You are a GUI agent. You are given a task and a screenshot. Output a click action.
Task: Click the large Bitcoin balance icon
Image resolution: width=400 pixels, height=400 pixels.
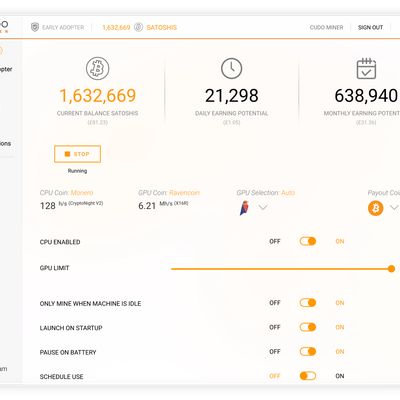coord(97,68)
